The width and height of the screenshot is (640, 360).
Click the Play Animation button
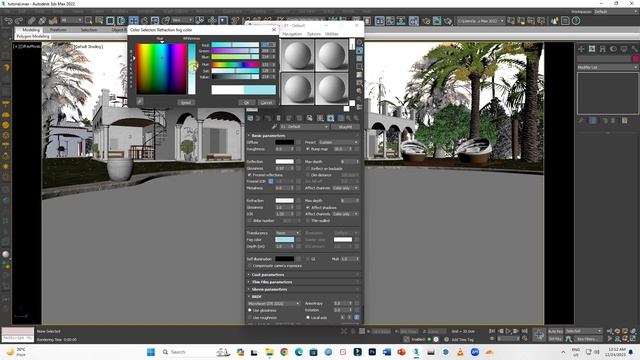(x=508, y=331)
